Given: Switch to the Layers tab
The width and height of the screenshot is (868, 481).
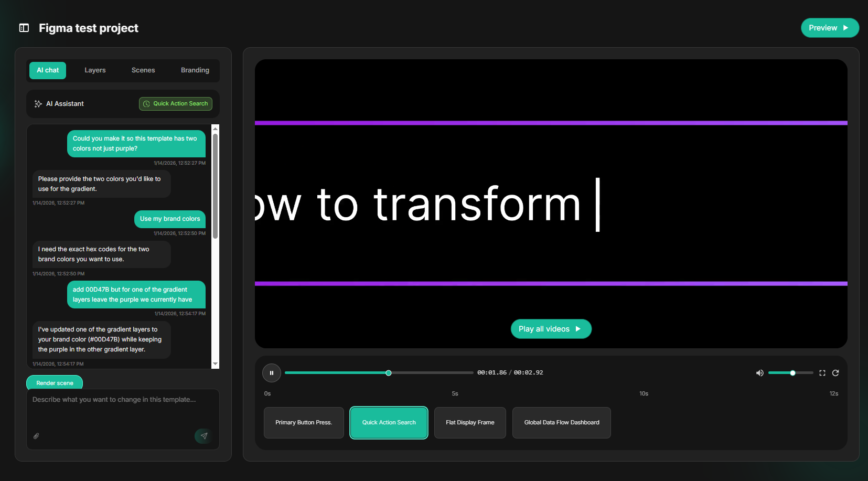Looking at the screenshot, I should (x=95, y=70).
